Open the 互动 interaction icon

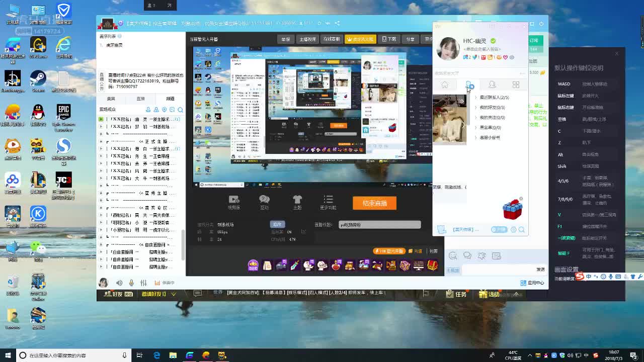pos(265,200)
